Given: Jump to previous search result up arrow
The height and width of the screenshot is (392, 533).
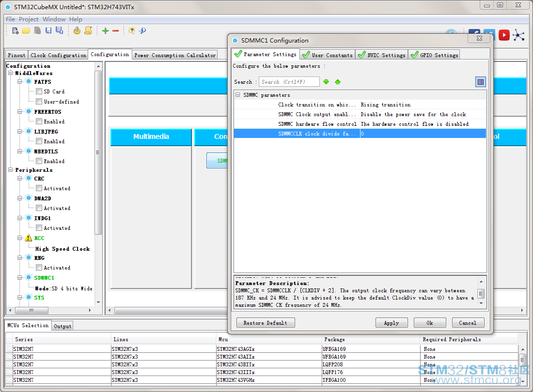Looking at the screenshot, I should tap(338, 82).
